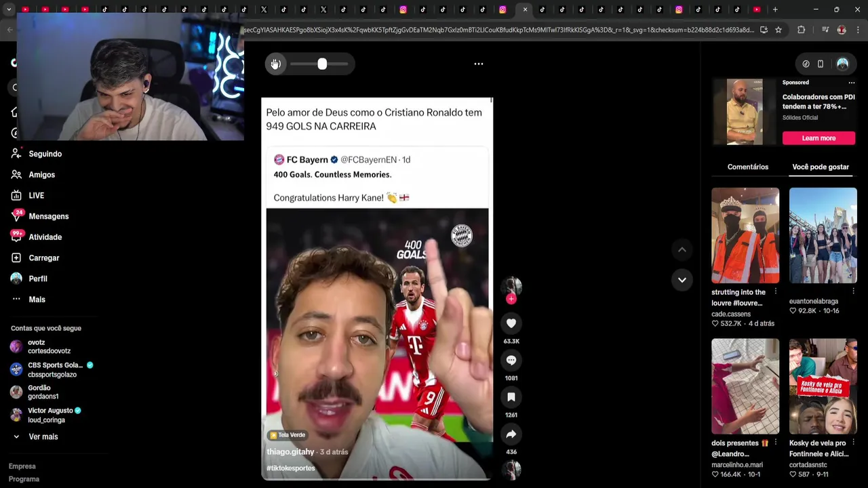Open CBS Sports Golazo account
Image resolution: width=868 pixels, height=488 pixels.
52,369
